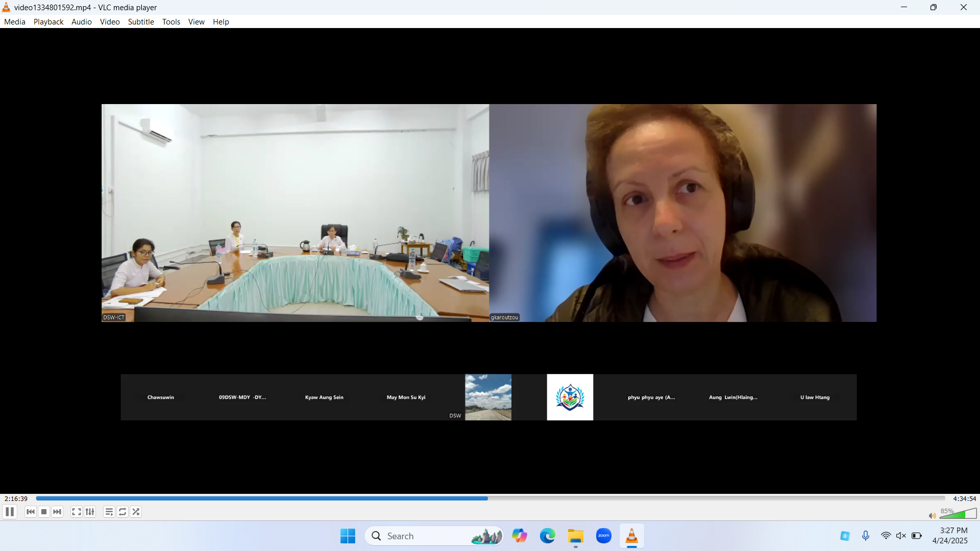Click the muted speaker tray icon

(x=901, y=536)
